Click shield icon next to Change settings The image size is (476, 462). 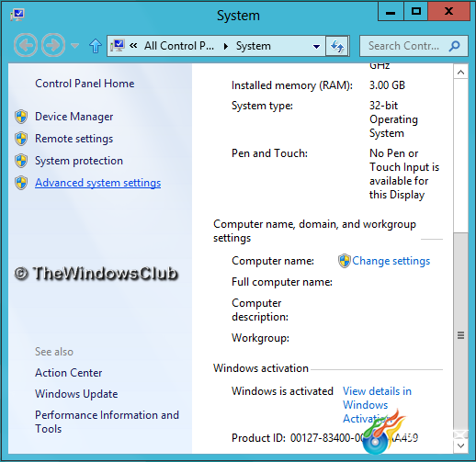345,261
